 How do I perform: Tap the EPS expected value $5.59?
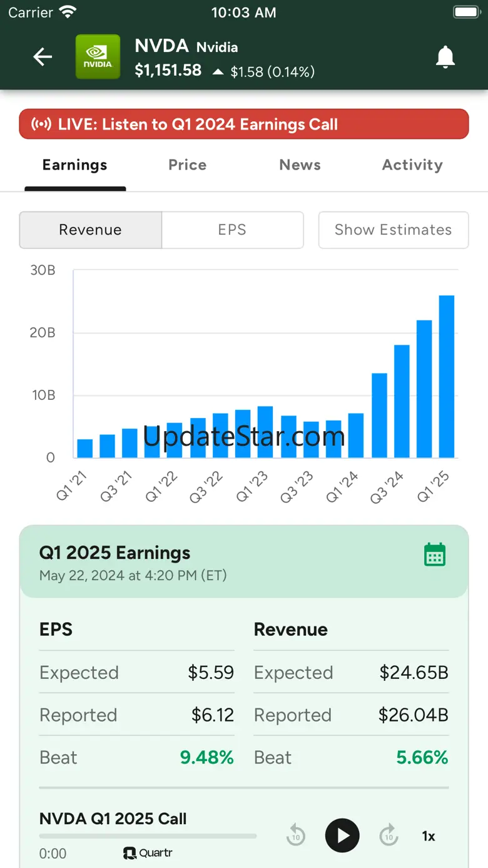tap(211, 672)
